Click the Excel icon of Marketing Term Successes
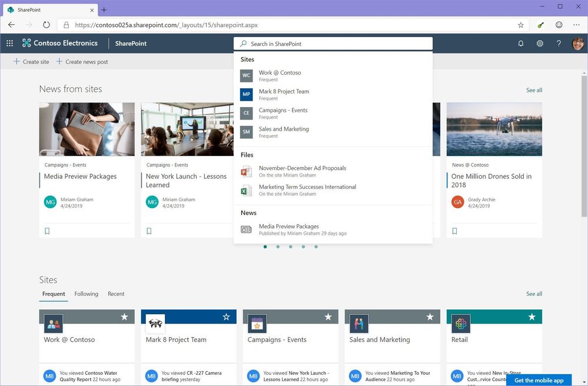 pyautogui.click(x=246, y=190)
